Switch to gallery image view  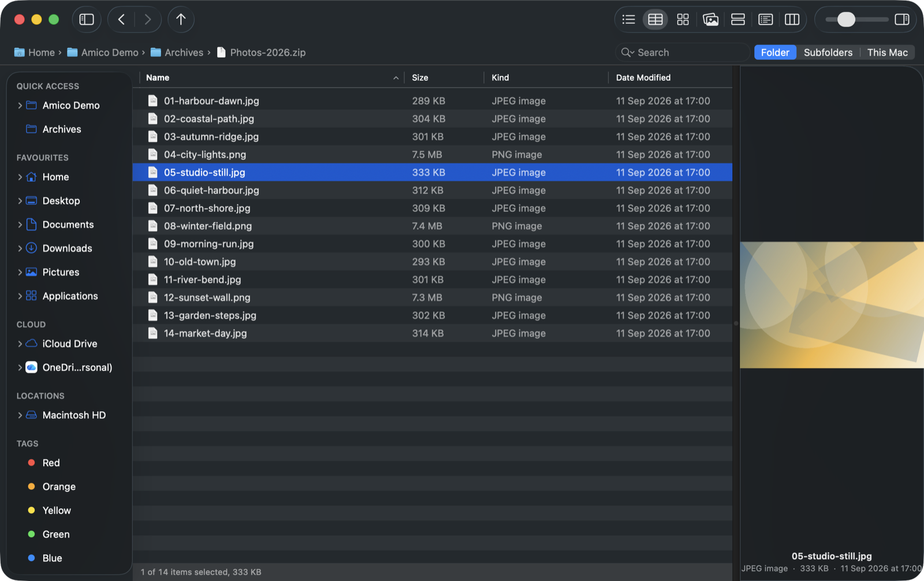[710, 20]
